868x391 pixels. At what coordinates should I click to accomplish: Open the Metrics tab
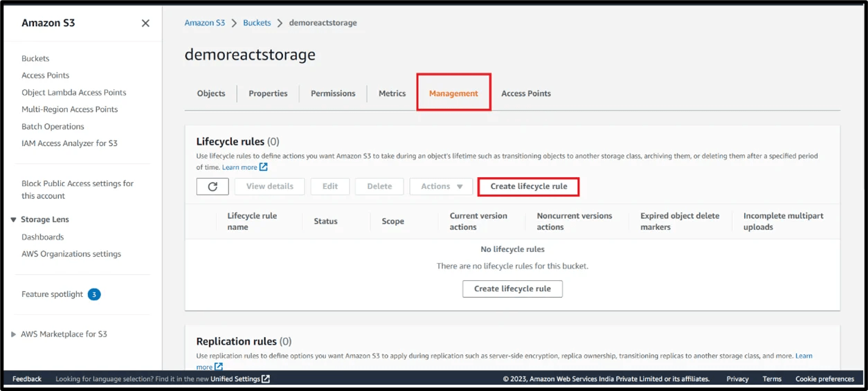coord(392,93)
